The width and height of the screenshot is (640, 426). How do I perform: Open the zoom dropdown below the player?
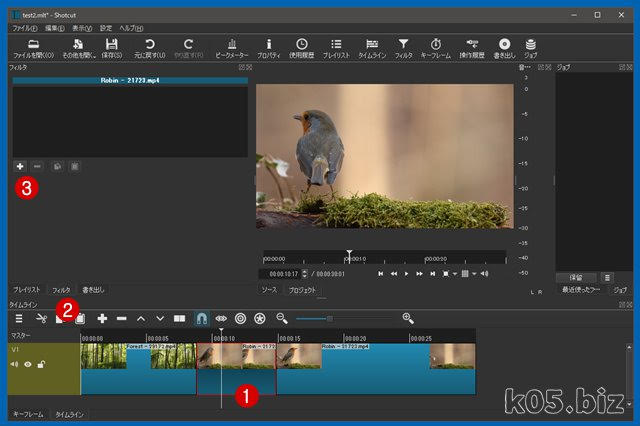pos(453,273)
